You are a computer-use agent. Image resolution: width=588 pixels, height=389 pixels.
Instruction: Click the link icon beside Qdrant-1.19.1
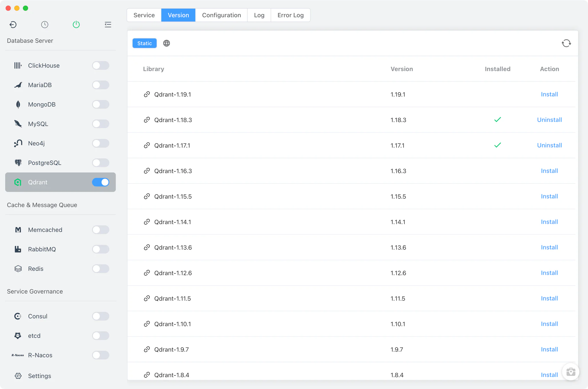tap(147, 94)
